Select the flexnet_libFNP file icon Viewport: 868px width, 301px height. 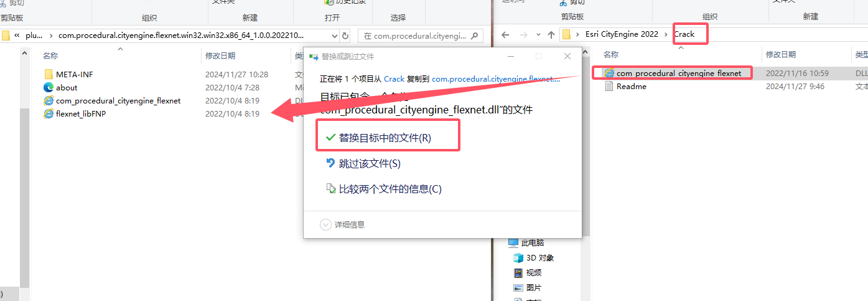point(49,113)
